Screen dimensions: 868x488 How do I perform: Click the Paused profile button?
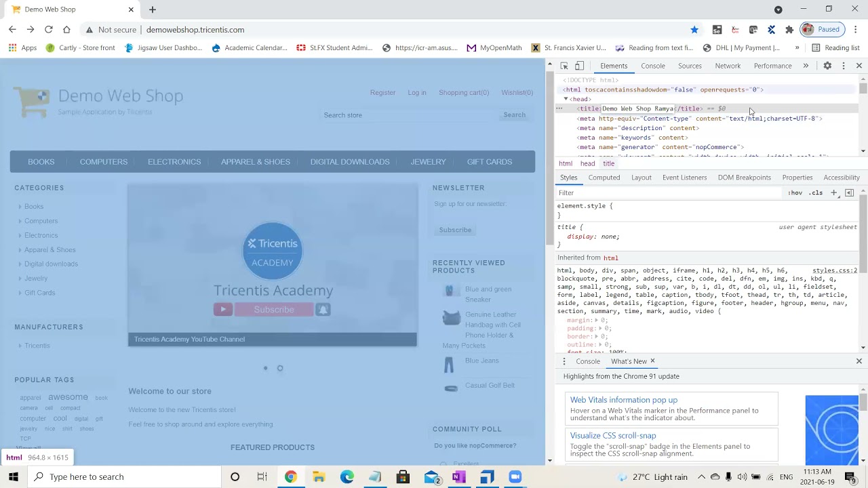821,30
